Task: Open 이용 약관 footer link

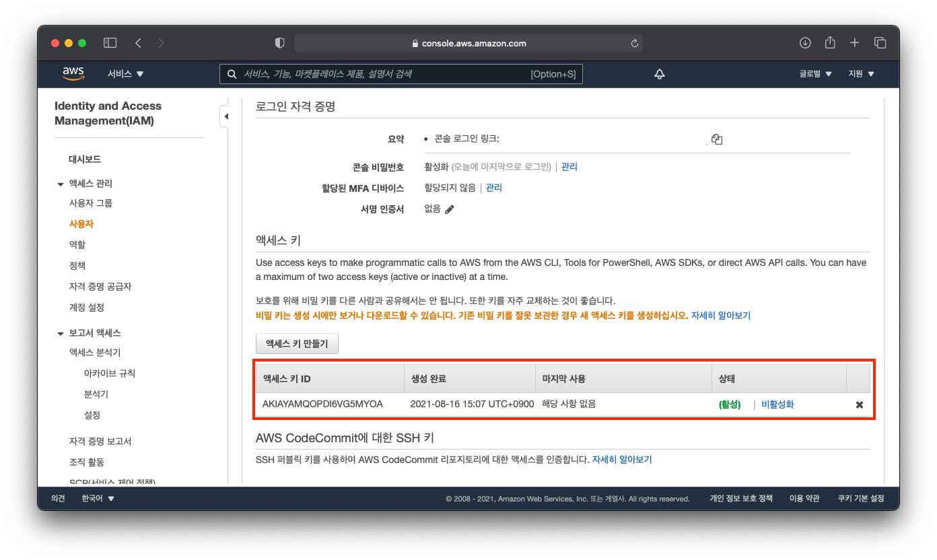Action: pyautogui.click(x=804, y=499)
